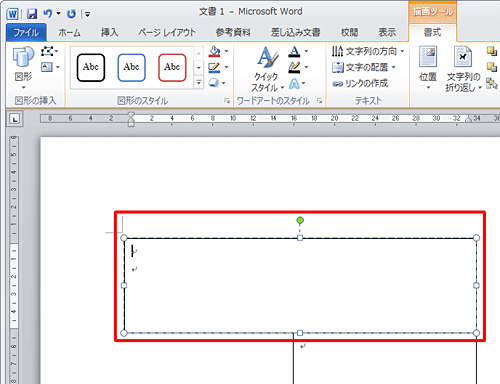Apply the black outline Abc shape style

point(91,67)
